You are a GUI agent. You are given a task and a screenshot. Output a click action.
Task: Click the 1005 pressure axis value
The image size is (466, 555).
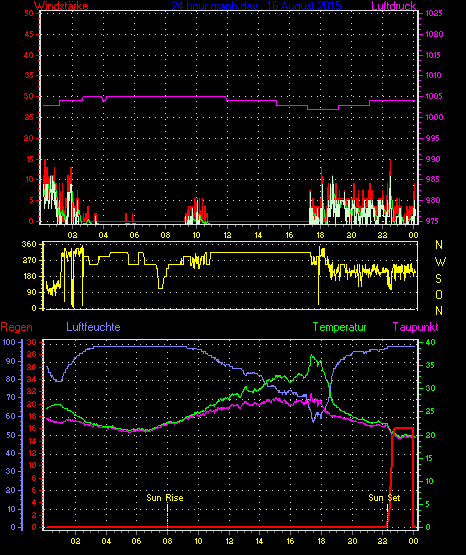coord(433,96)
